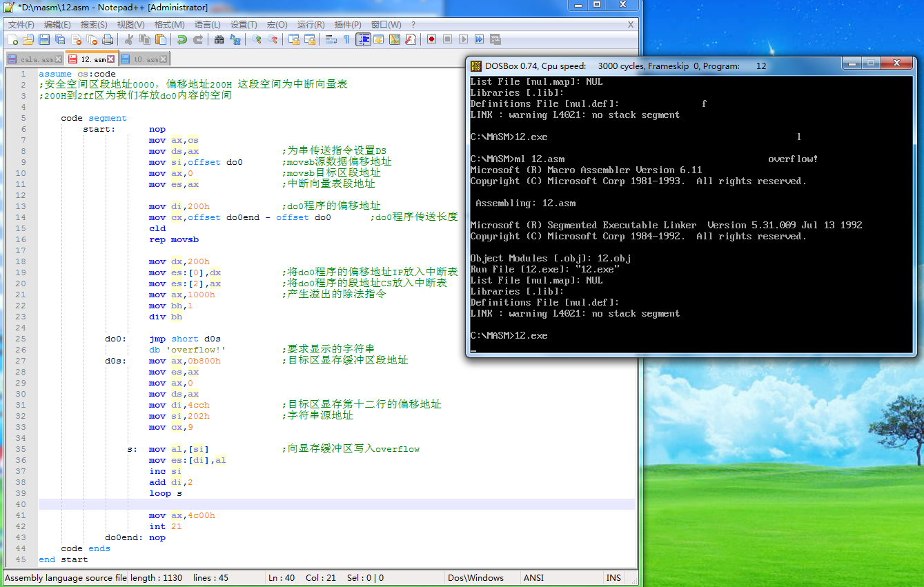Image resolution: width=924 pixels, height=587 pixels.
Task: Open the 宏(O) menu
Action: pos(278,24)
